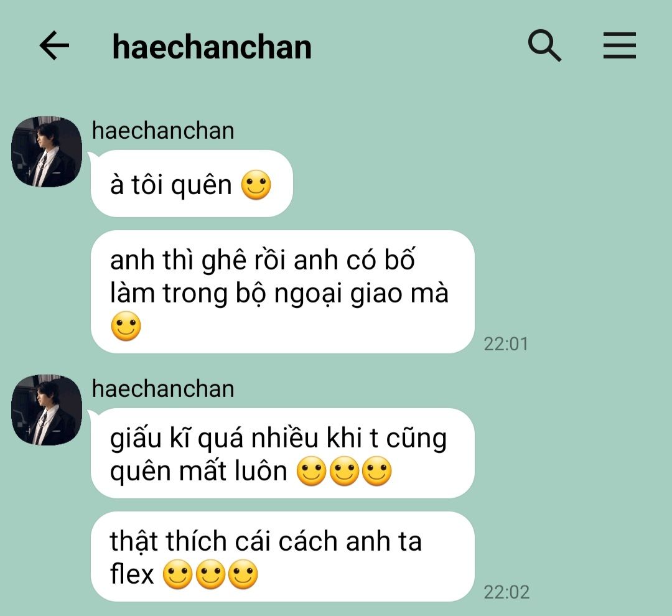Open second haechanchan profile avatar
Image resolution: width=672 pixels, height=616 pixels.
click(46, 410)
